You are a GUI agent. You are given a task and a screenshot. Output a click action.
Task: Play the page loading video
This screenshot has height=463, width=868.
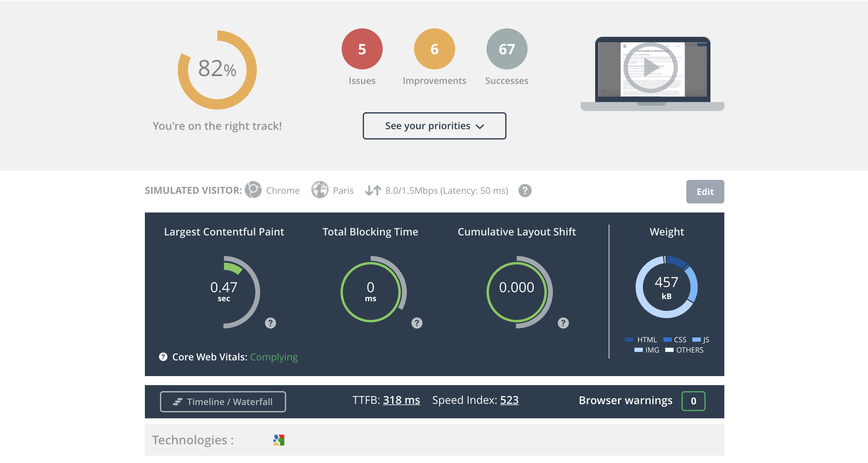click(650, 68)
